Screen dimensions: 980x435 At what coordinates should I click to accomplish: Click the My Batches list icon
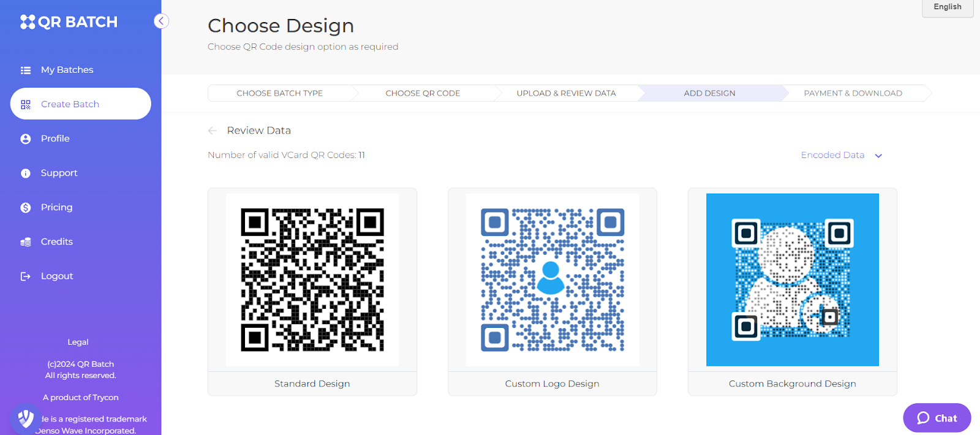[26, 70]
